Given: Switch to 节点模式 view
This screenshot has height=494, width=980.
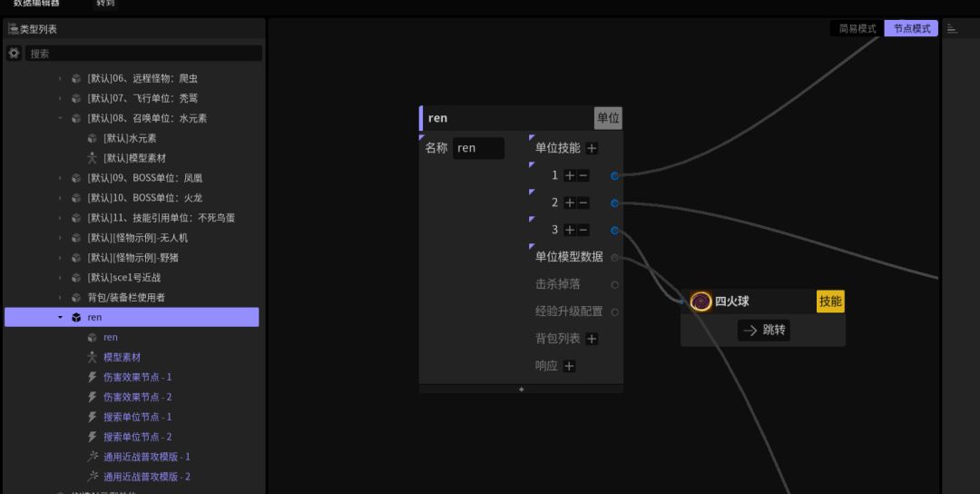Looking at the screenshot, I should pyautogui.click(x=911, y=29).
